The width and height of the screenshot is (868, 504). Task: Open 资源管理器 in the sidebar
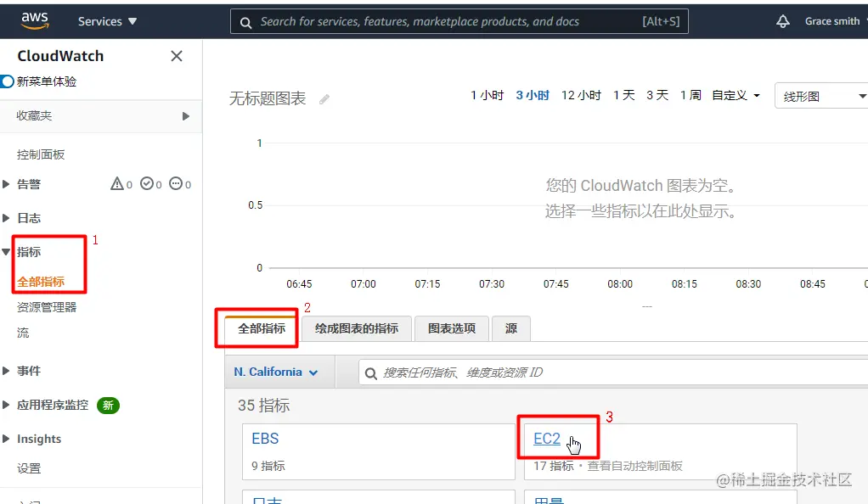[47, 307]
